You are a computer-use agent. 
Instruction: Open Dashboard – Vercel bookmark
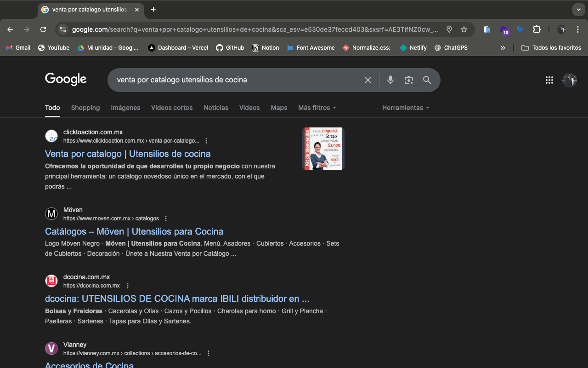coord(178,47)
